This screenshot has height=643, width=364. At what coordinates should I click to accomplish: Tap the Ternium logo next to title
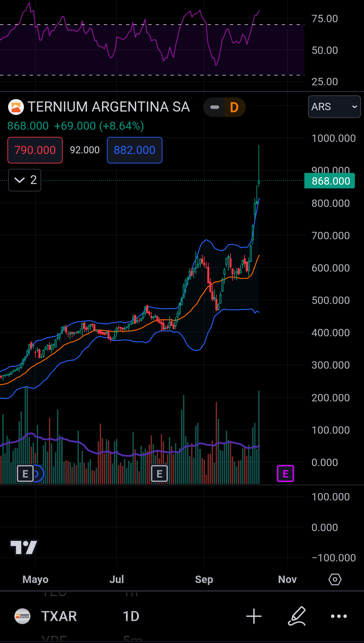pos(16,107)
